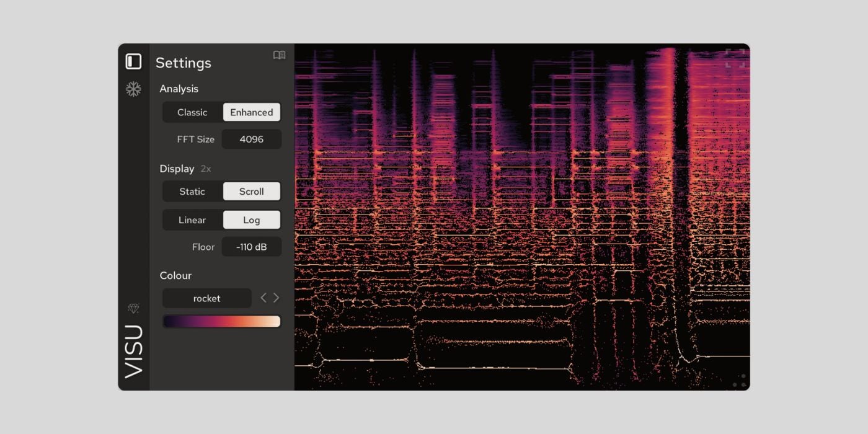Collapse the settings sidebar panel icon
This screenshot has height=434, width=868.
[x=133, y=61]
